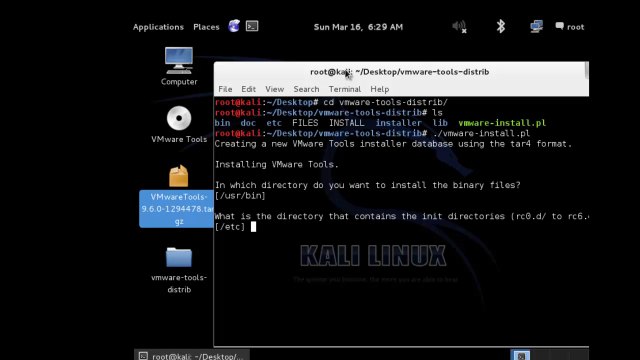640x360 pixels.
Task: Click the 'doc' directory in ls output
Action: point(248,123)
